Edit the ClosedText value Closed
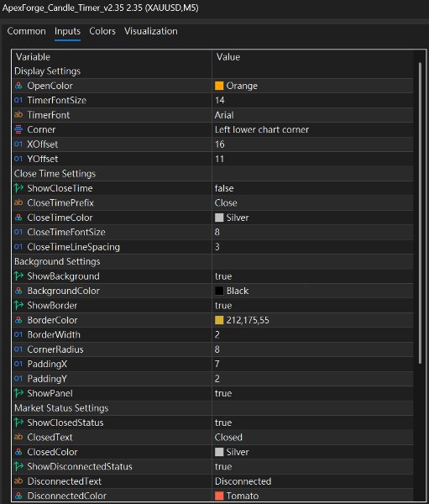This screenshot has height=504, width=429. pos(312,437)
